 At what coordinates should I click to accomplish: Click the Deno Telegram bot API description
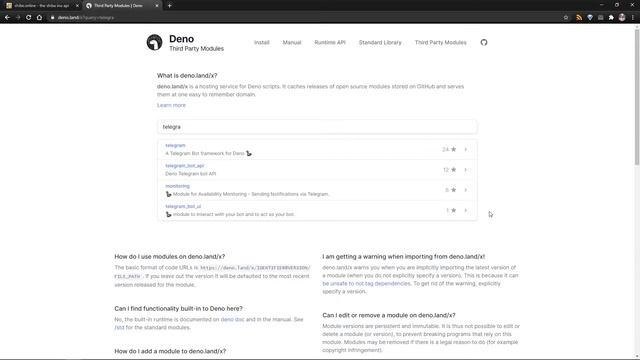(x=191, y=174)
